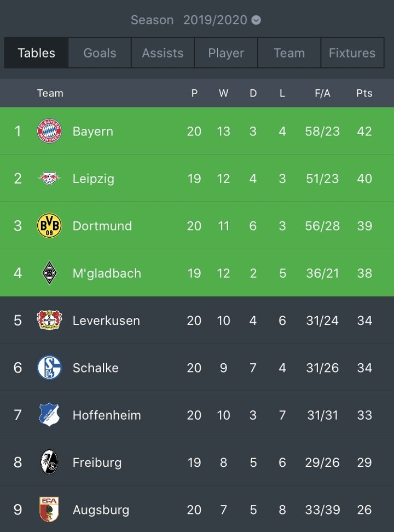Viewport: 394px width, 532px height.
Task: Click the Dortmund BVB 09 crest
Action: [49, 226]
